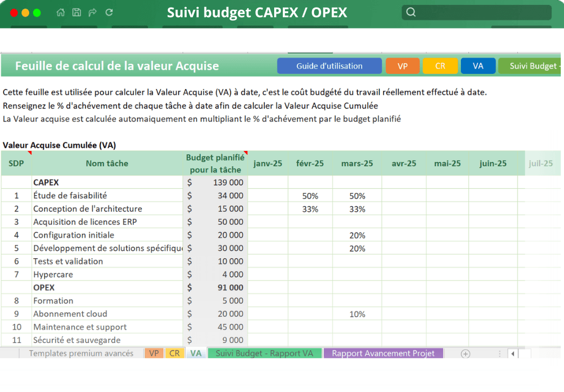Open the Rapport Avancement Projet sheet
564x392 pixels.
(x=383, y=353)
